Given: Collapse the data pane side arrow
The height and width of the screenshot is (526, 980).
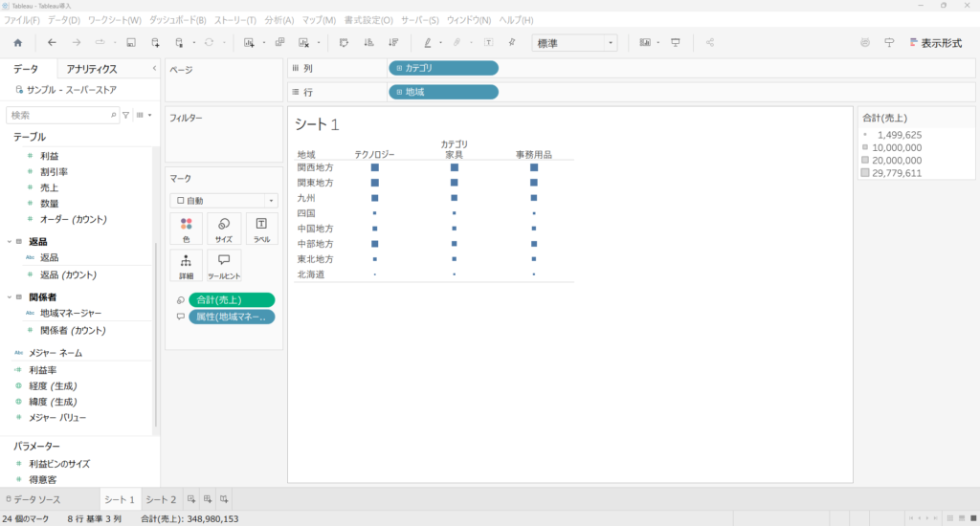Looking at the screenshot, I should 155,69.
